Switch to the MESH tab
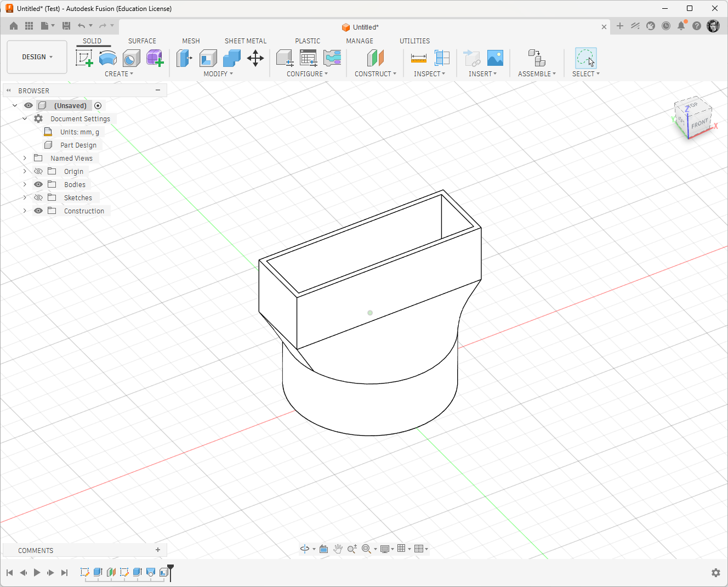This screenshot has width=728, height=587. click(x=191, y=41)
